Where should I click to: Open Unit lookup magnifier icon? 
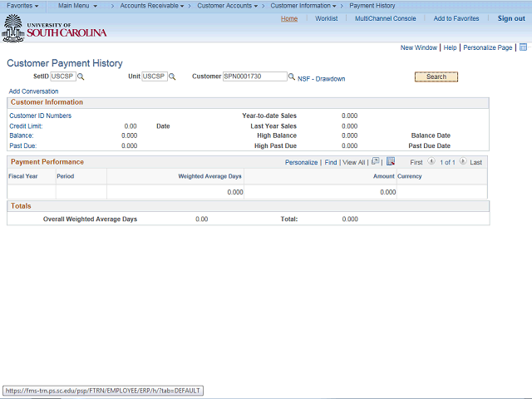pos(172,76)
